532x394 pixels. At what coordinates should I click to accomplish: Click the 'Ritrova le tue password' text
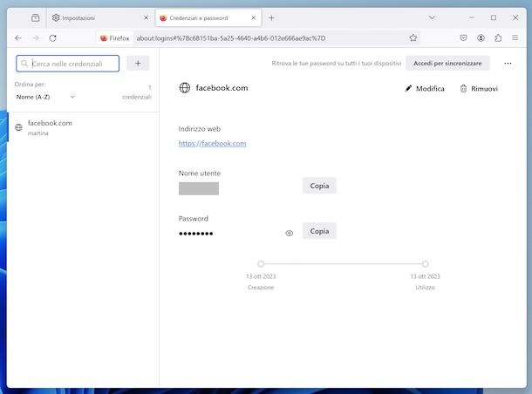(x=337, y=64)
